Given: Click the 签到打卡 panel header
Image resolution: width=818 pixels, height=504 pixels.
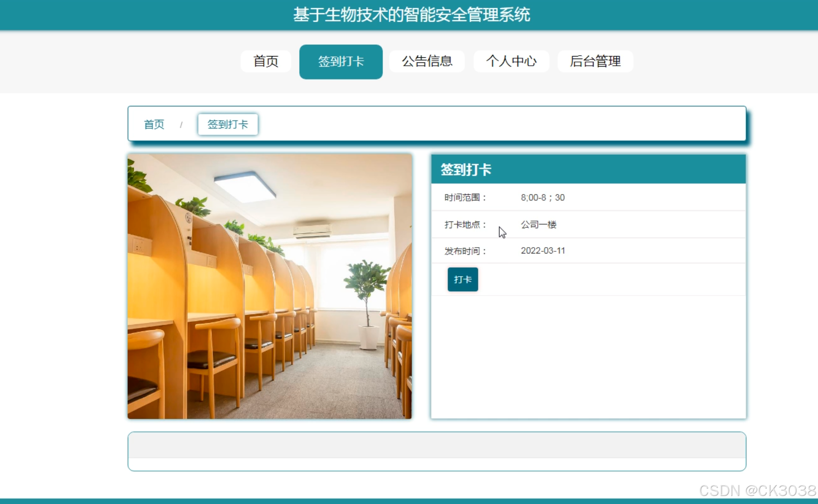Looking at the screenshot, I should (x=465, y=170).
